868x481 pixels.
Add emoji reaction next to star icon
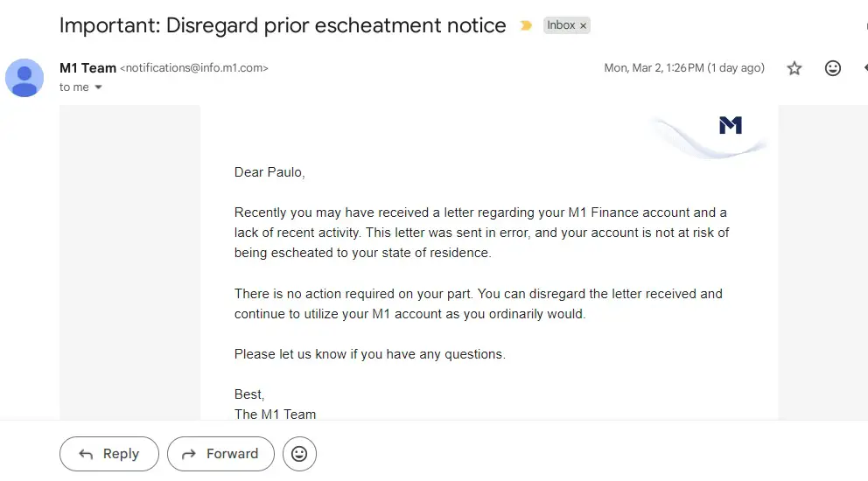[x=833, y=68]
